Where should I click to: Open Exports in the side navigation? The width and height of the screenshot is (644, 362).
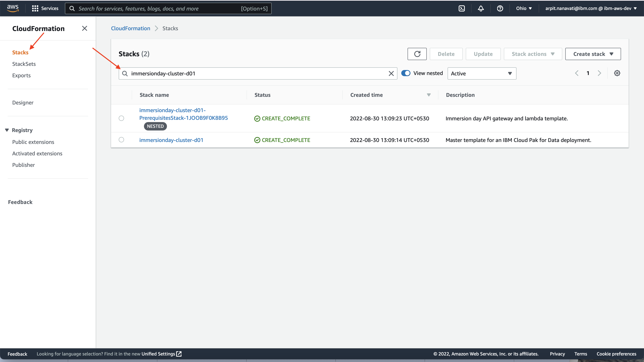[21, 75]
